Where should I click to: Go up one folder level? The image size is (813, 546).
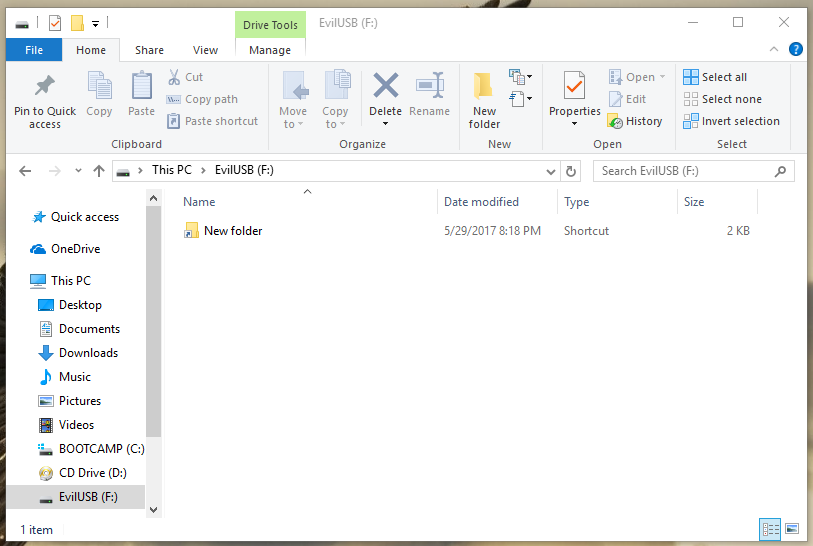(x=99, y=171)
